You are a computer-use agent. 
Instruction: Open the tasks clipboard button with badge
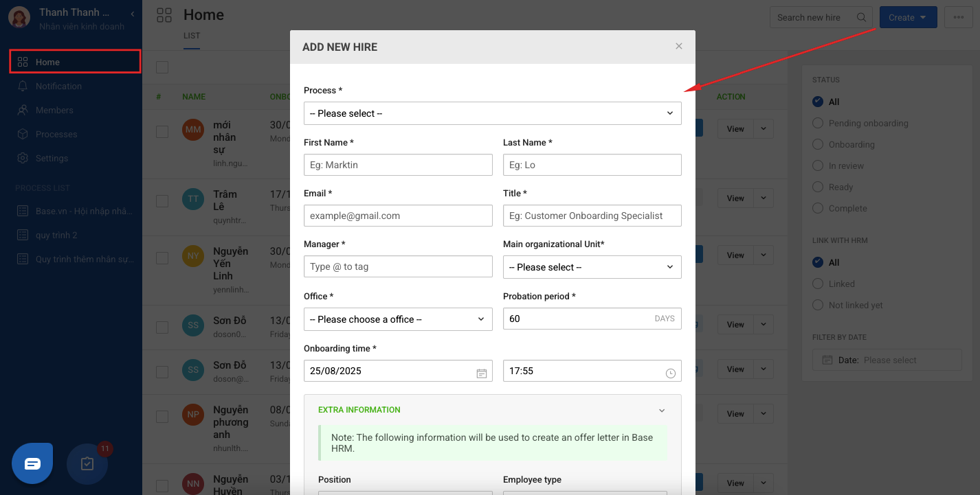point(87,463)
